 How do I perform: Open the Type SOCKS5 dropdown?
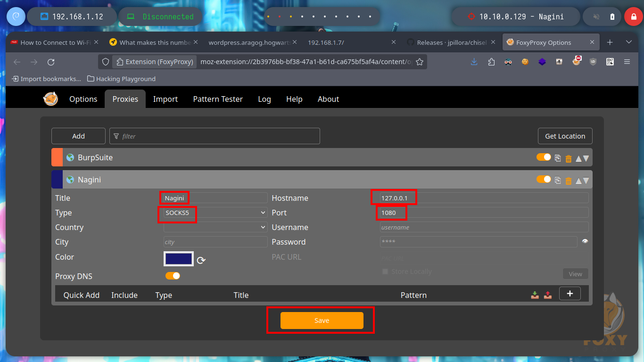215,213
